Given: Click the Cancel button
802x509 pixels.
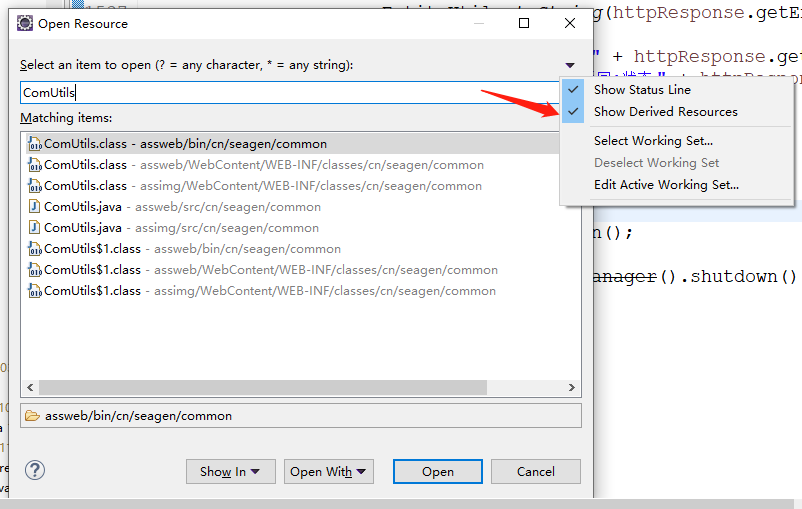Looking at the screenshot, I should point(536,471).
